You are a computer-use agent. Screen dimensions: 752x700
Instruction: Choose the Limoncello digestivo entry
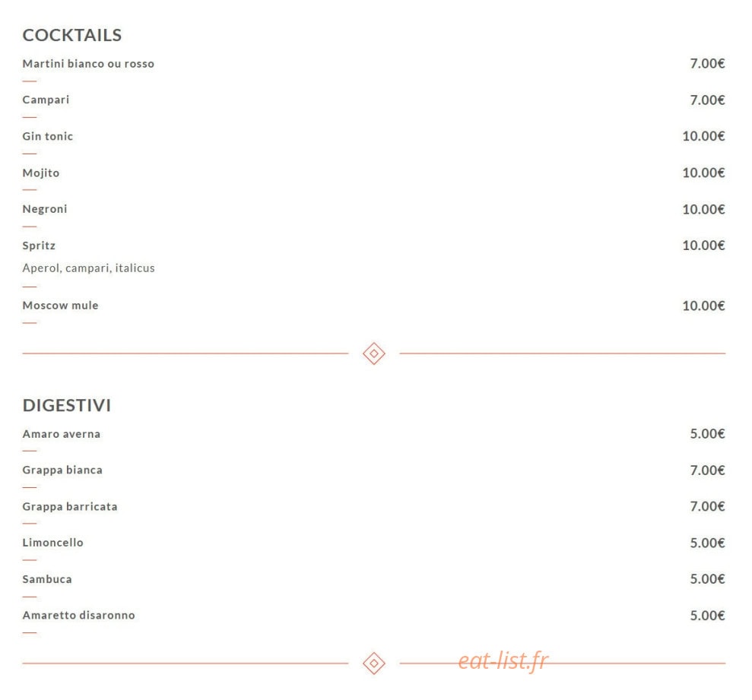52,543
